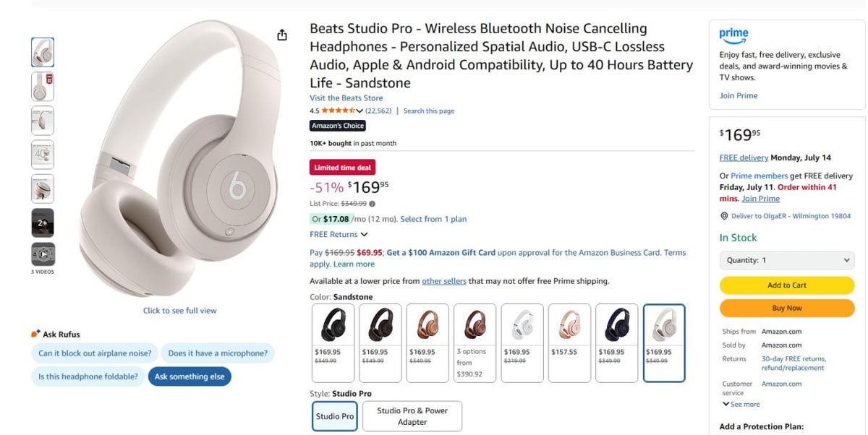Choose the Sandstone color swatch
This screenshot has width=868, height=435.
663,343
